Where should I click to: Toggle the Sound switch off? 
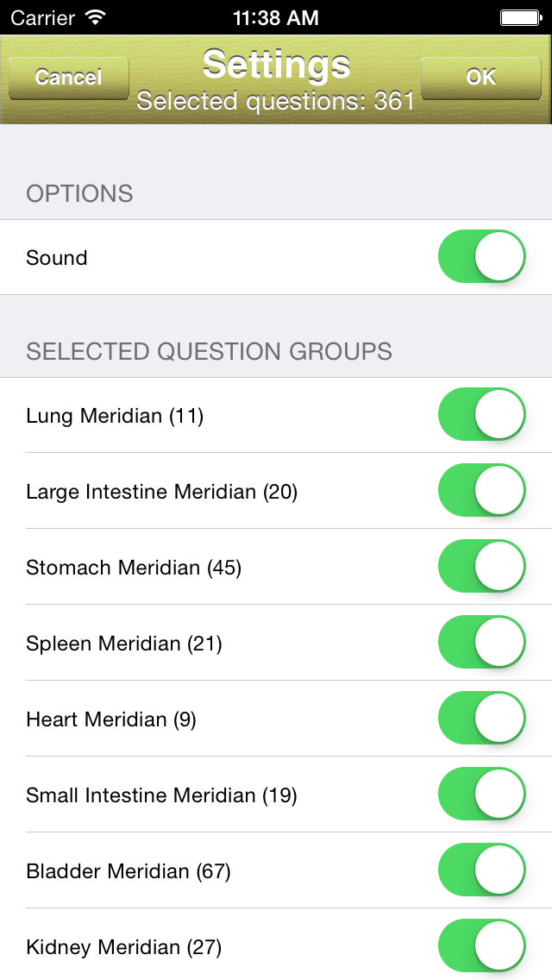click(x=481, y=257)
